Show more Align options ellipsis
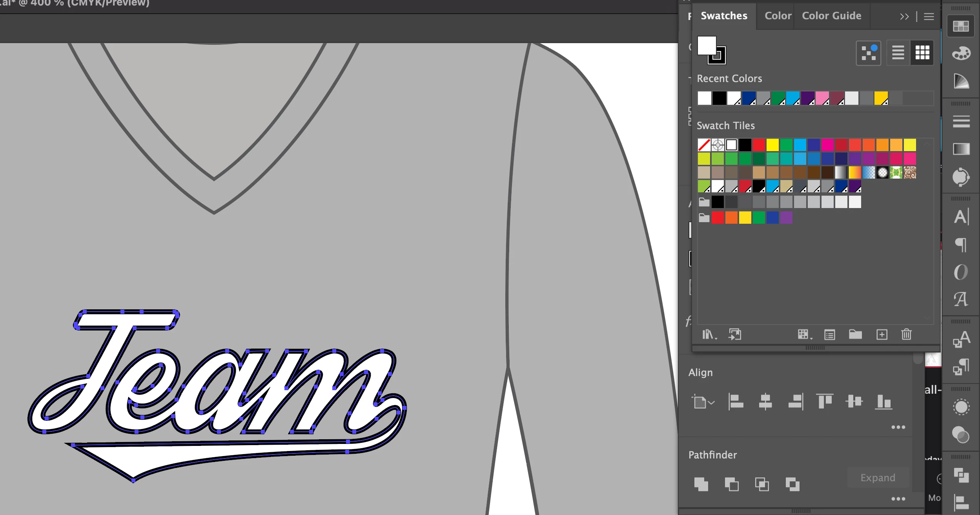 point(898,427)
